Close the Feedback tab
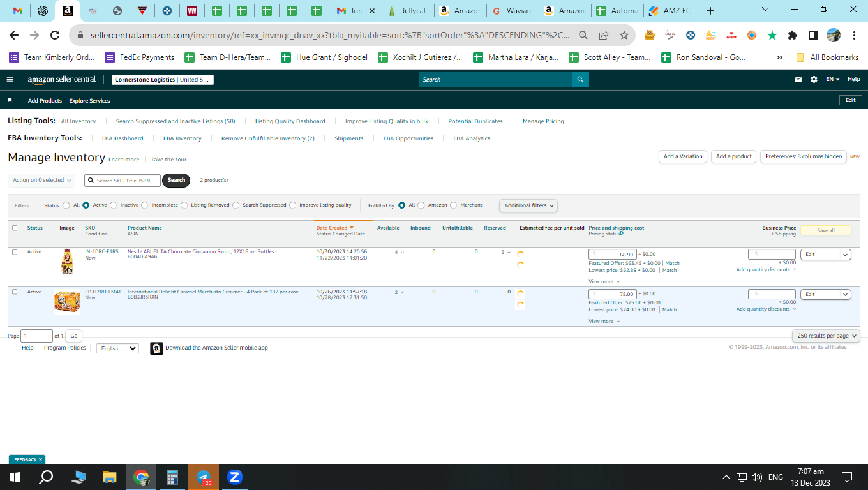 point(40,459)
